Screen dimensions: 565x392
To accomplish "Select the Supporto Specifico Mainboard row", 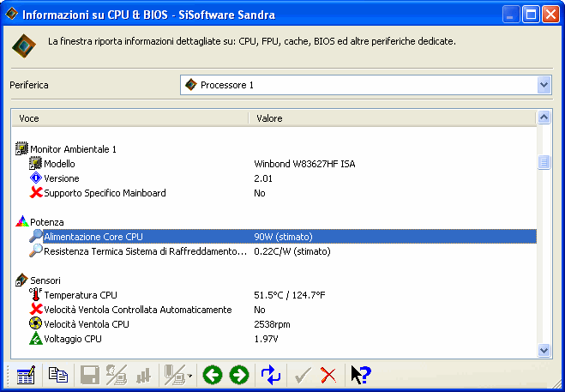I will click(274, 193).
